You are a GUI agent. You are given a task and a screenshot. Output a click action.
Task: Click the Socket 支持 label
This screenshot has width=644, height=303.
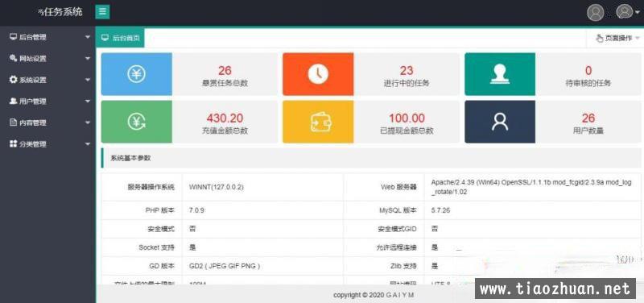coord(156,247)
